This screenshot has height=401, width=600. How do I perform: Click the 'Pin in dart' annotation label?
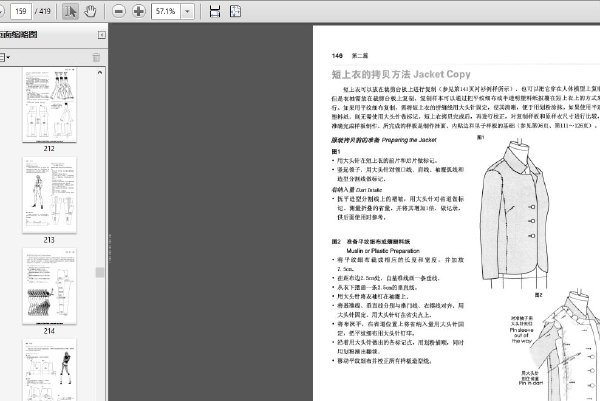[531, 383]
